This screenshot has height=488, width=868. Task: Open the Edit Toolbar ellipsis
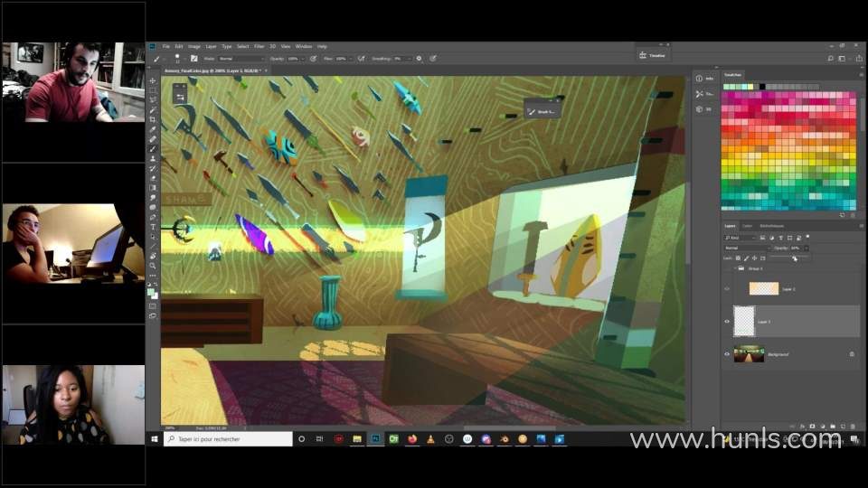click(x=153, y=275)
